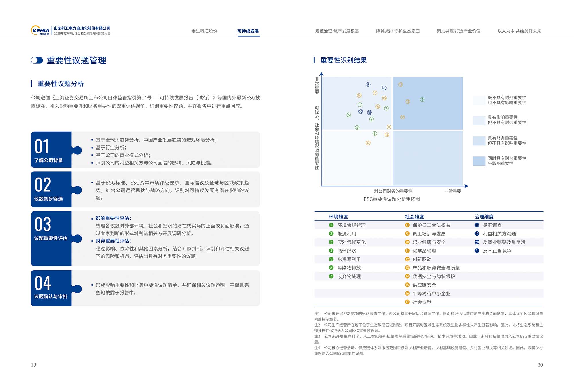Select the 可持续发展 navigation tab
574x392 pixels.
point(248,31)
